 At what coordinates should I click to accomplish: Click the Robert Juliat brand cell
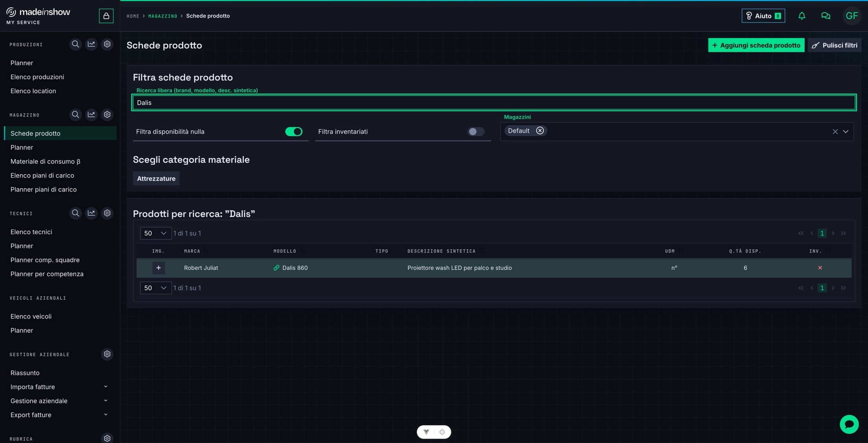click(201, 268)
